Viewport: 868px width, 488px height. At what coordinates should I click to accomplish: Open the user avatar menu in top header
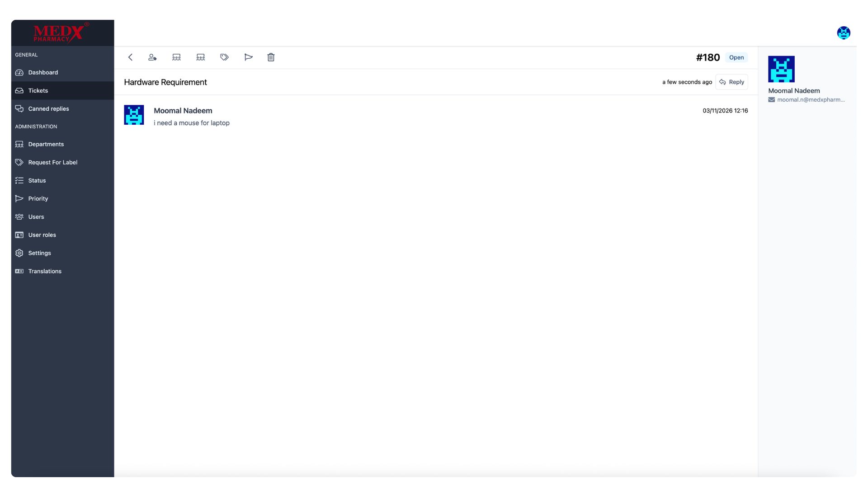click(x=843, y=33)
